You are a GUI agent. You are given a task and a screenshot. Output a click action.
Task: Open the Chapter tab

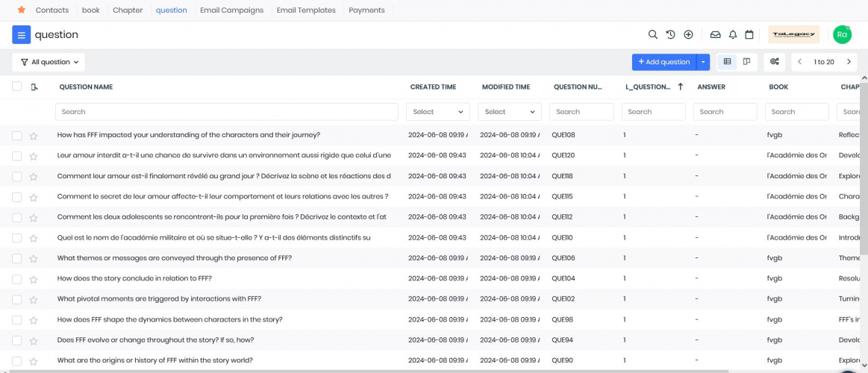[x=128, y=10]
